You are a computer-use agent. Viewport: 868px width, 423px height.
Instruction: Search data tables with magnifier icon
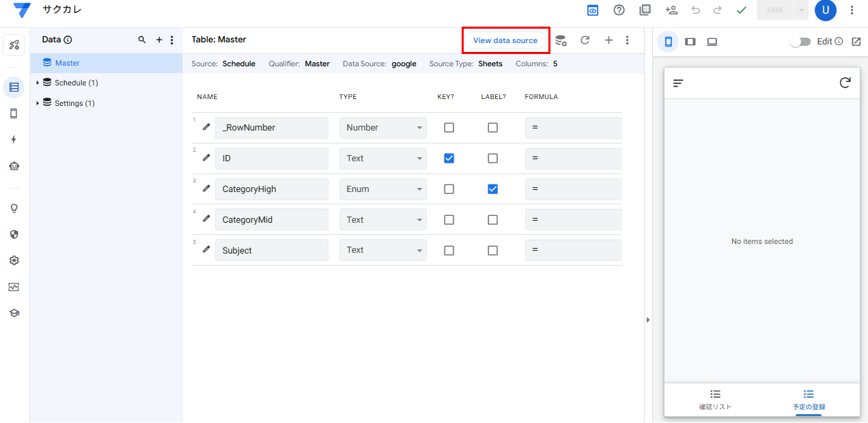(142, 40)
